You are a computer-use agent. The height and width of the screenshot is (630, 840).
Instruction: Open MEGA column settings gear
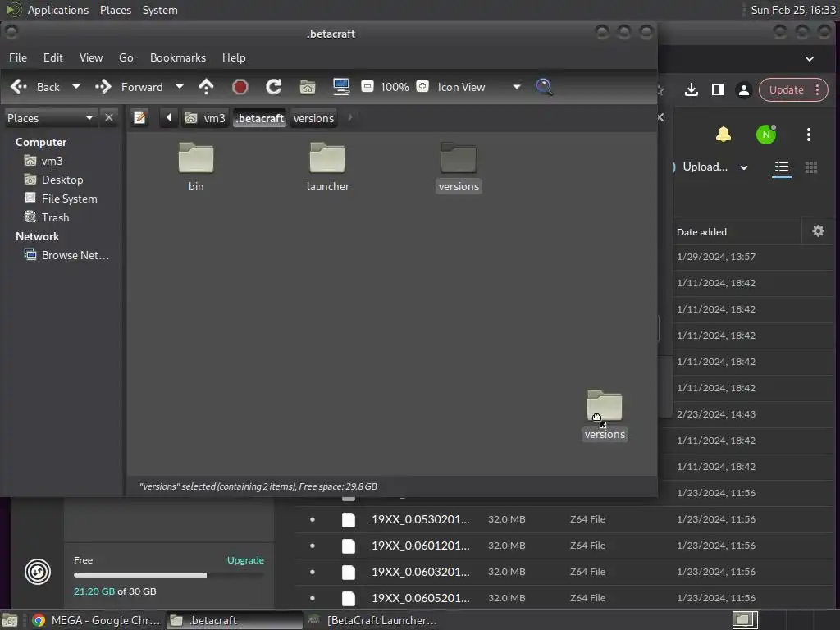point(818,231)
